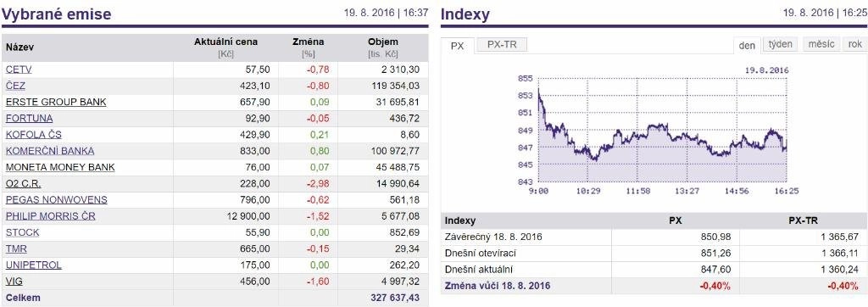The height and width of the screenshot is (307, 868).
Task: Open PHILIP MORRIS ČR stock details
Action: [x=50, y=216]
